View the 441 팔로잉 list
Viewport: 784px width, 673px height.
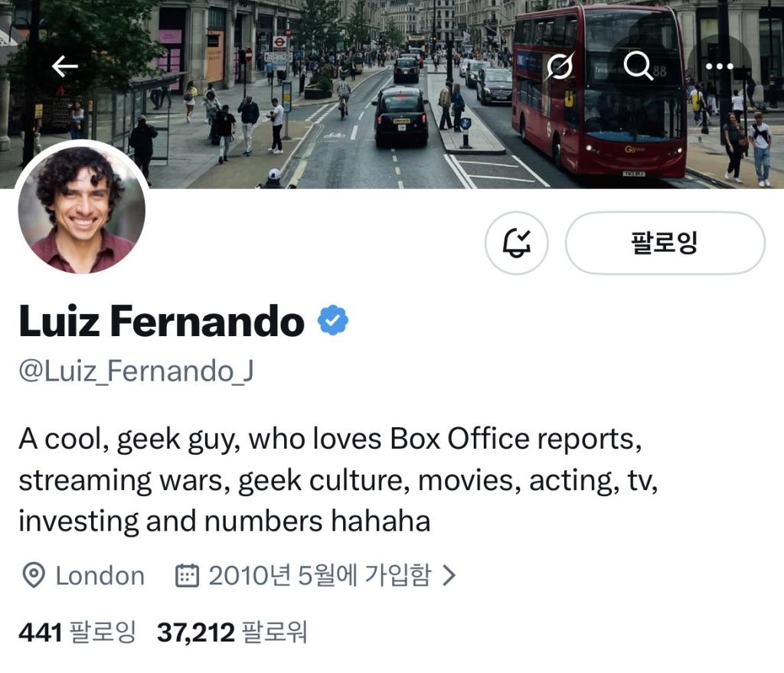click(77, 632)
